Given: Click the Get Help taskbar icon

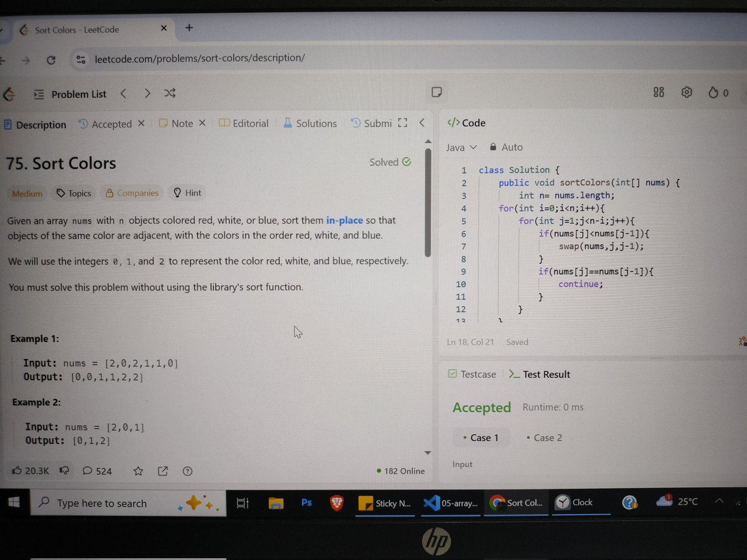Looking at the screenshot, I should (630, 502).
